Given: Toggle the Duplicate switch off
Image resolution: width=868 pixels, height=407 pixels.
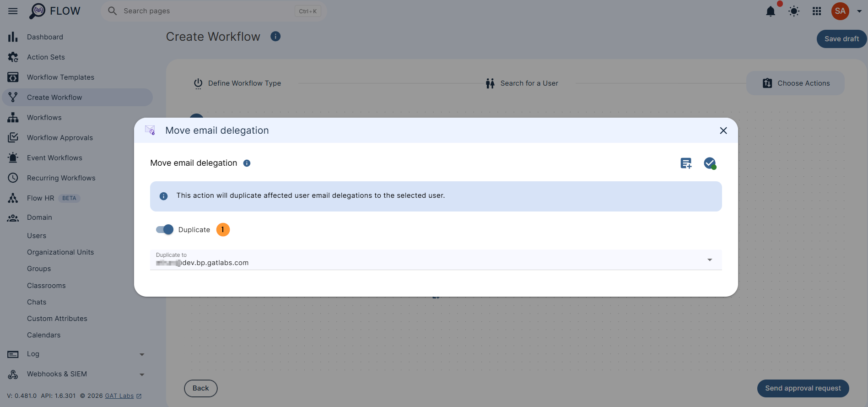Looking at the screenshot, I should click(165, 230).
